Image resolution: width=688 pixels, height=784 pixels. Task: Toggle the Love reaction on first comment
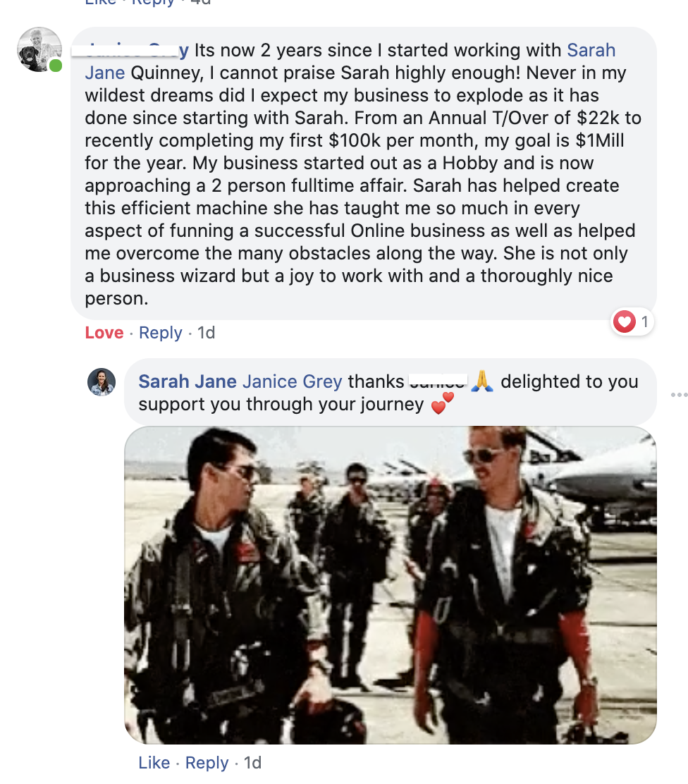tap(104, 333)
